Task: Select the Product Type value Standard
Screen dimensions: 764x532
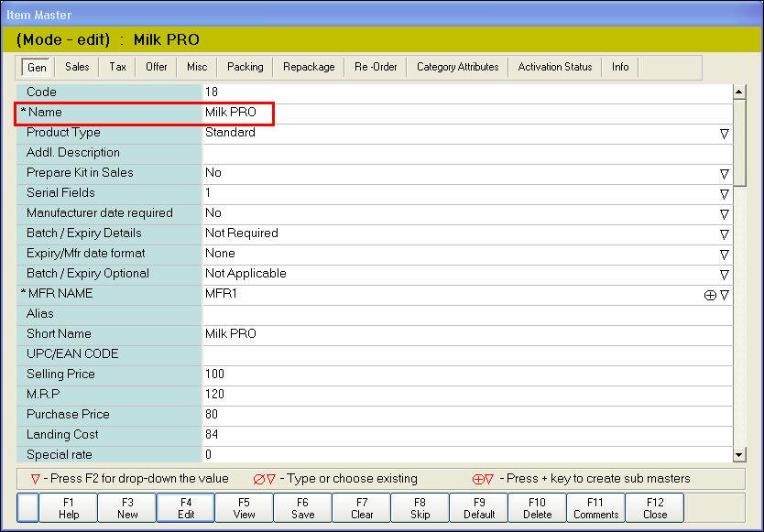Action: pyautogui.click(x=230, y=133)
